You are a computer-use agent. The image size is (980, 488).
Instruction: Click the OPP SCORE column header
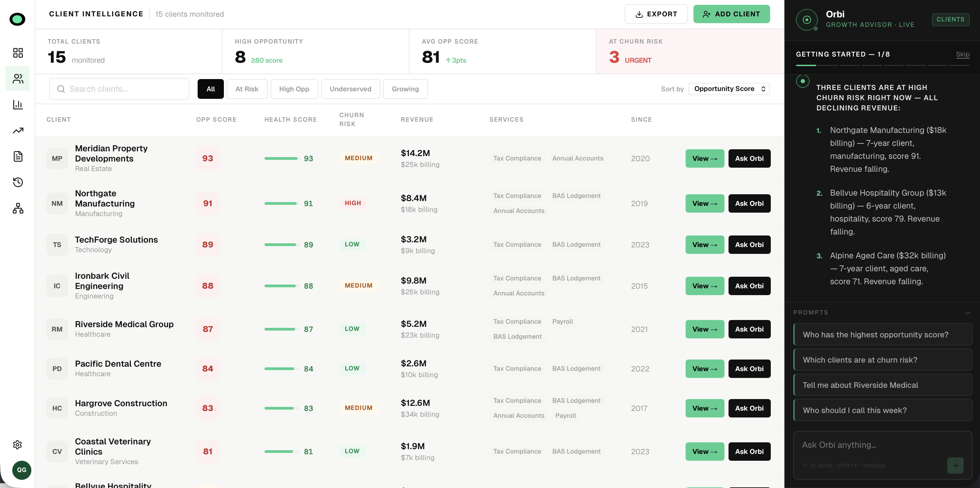coord(216,119)
